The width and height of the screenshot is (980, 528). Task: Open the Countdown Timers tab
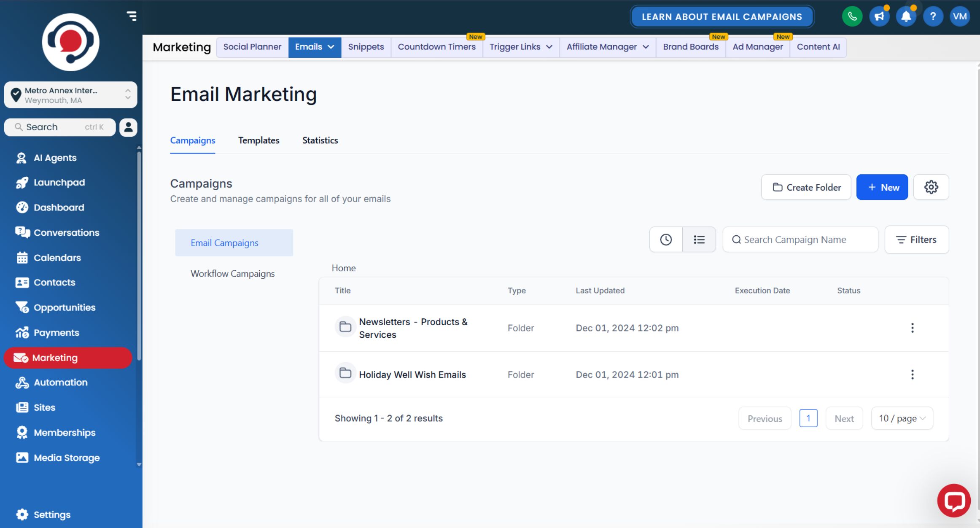(436, 47)
